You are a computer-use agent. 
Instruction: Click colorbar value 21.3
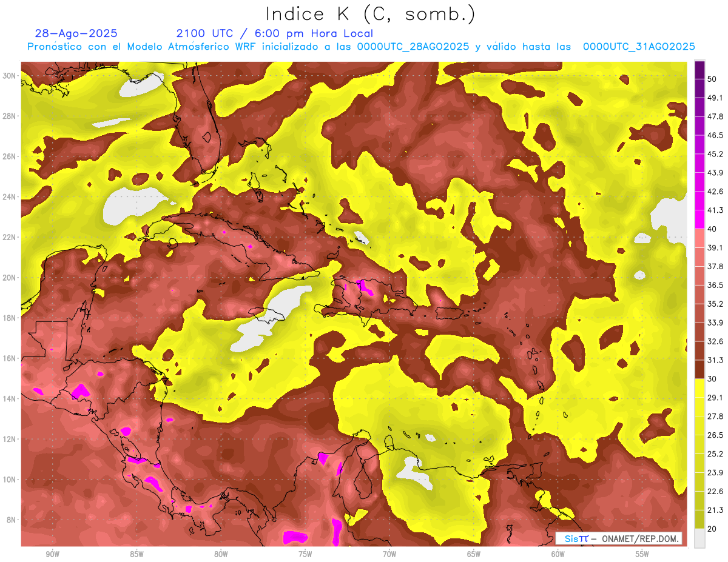[715, 510]
